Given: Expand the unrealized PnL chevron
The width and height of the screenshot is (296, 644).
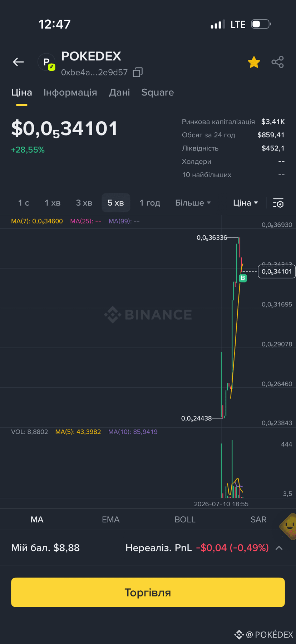Looking at the screenshot, I should (279, 548).
